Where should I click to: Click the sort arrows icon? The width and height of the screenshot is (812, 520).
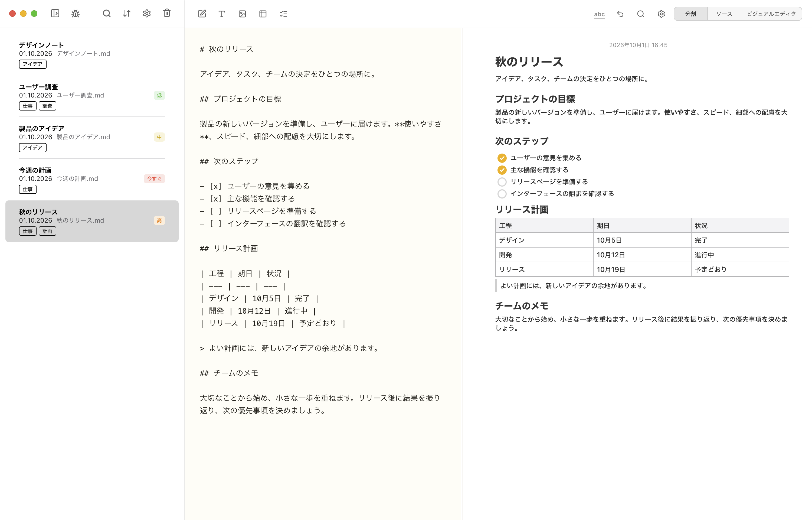point(126,14)
